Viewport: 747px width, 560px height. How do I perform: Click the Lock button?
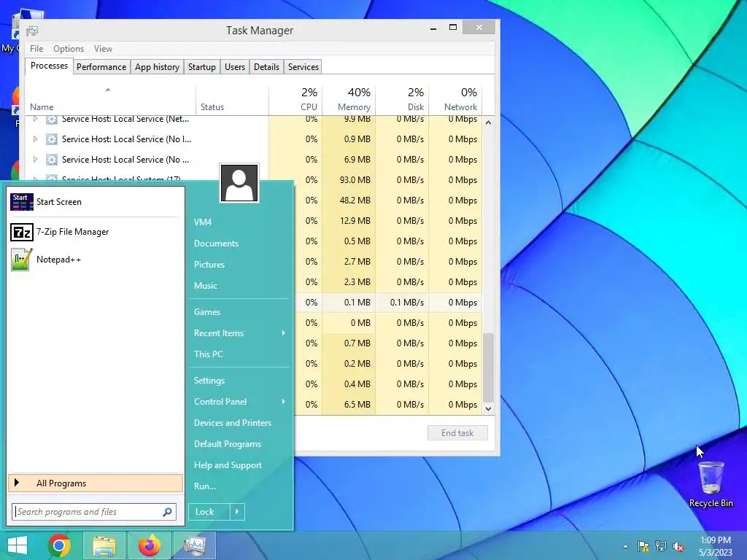(x=209, y=512)
